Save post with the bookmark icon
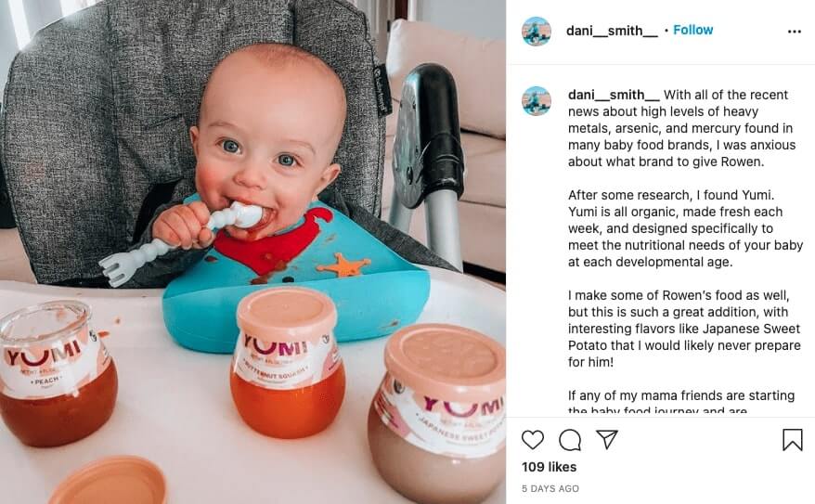The image size is (815, 504). [792, 440]
